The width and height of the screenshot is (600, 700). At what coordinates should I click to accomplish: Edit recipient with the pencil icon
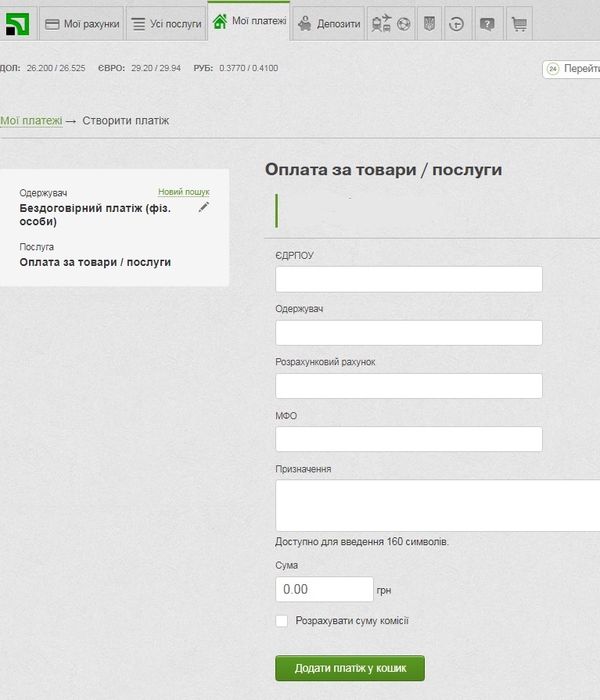coord(203,206)
